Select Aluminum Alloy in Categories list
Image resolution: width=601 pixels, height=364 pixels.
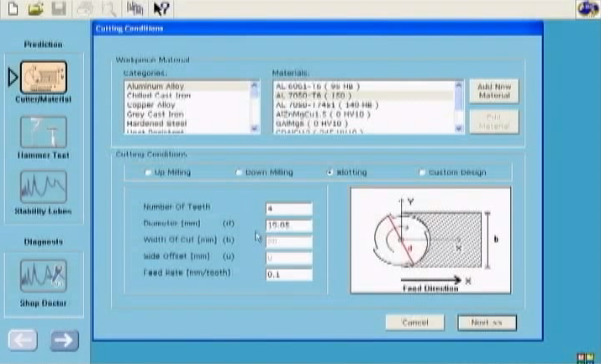187,87
